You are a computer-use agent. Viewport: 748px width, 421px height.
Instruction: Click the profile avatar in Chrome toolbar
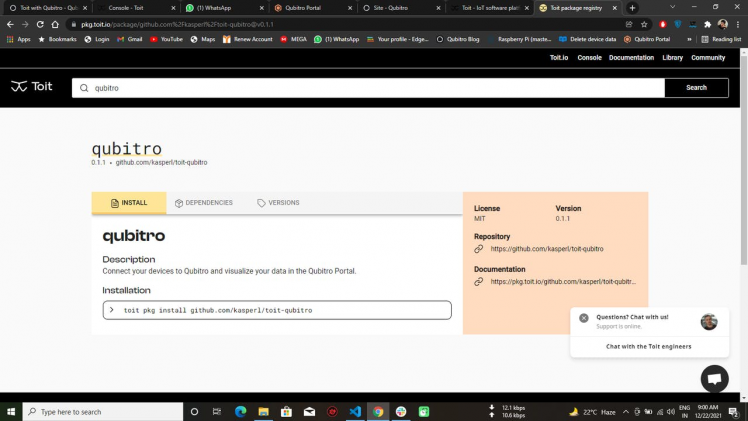723,24
